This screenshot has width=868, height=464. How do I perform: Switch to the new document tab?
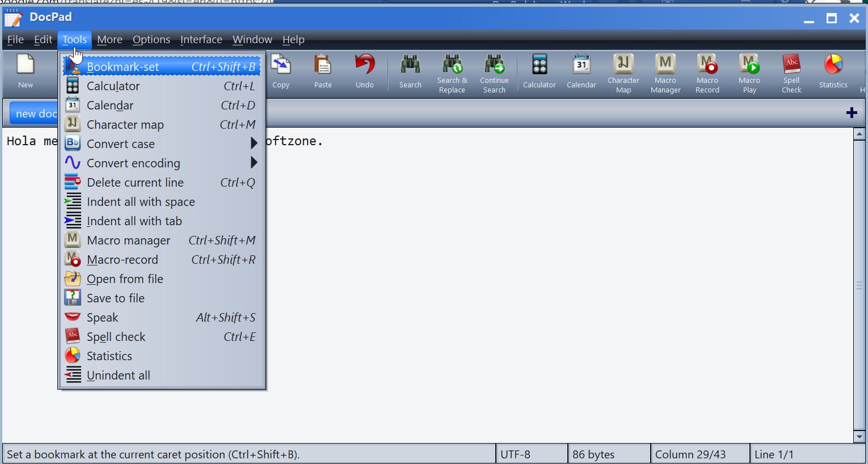33,113
